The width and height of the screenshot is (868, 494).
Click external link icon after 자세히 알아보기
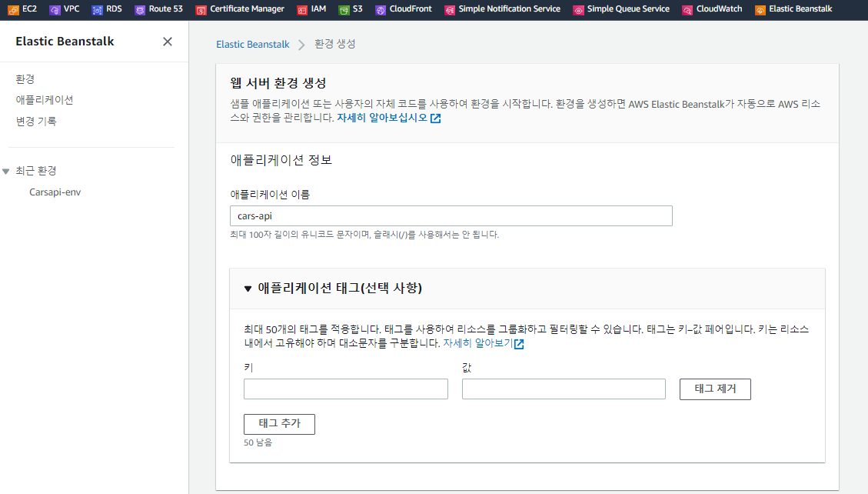519,344
